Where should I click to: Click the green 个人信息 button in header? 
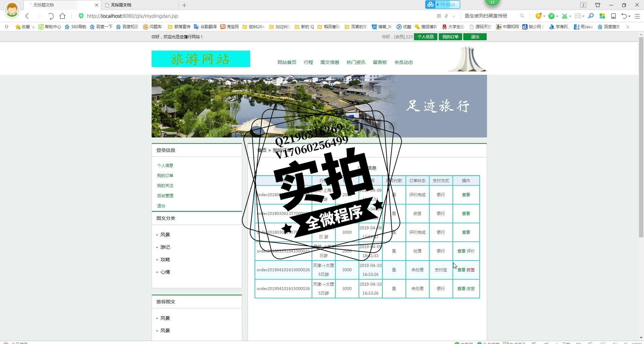[426, 37]
